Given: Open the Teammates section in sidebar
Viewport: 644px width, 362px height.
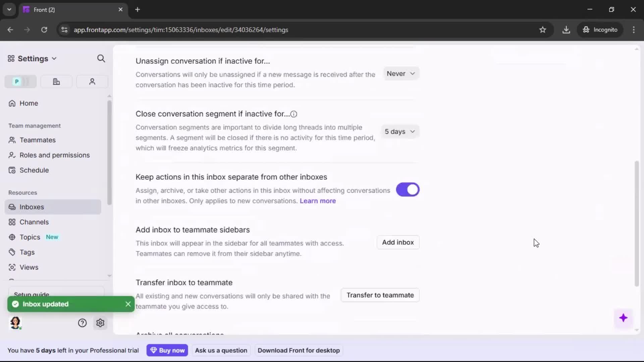Looking at the screenshot, I should 37,140.
